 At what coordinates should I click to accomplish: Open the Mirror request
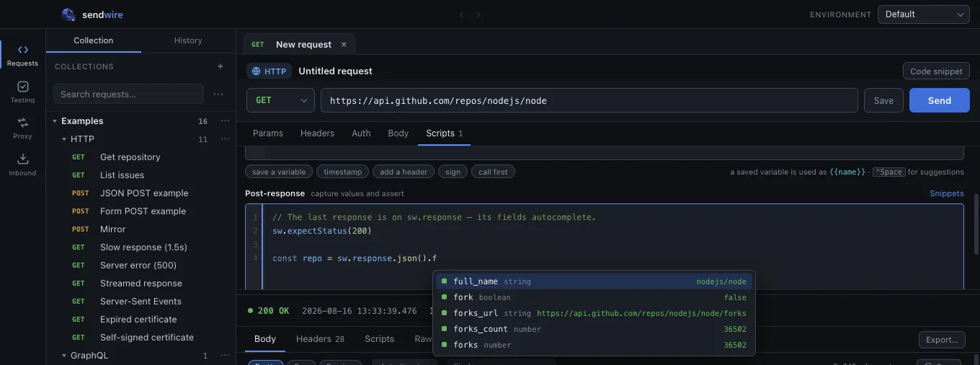(141, 229)
